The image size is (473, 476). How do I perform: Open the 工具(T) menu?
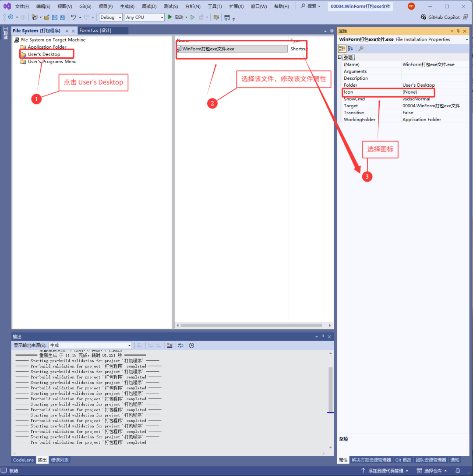click(x=215, y=7)
